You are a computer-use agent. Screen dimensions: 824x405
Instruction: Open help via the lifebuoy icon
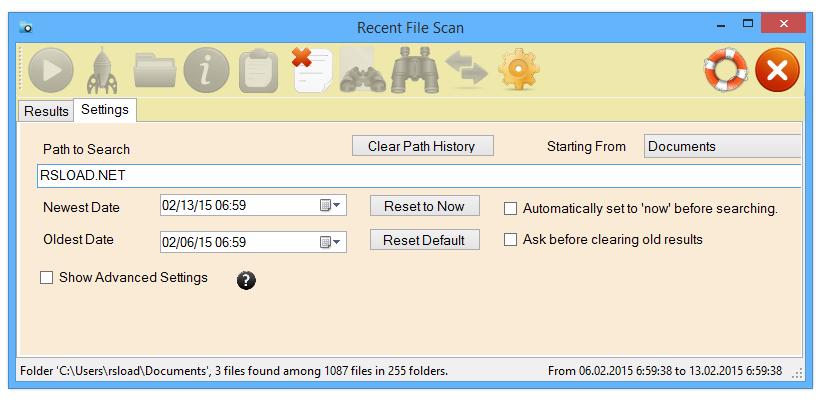726,70
